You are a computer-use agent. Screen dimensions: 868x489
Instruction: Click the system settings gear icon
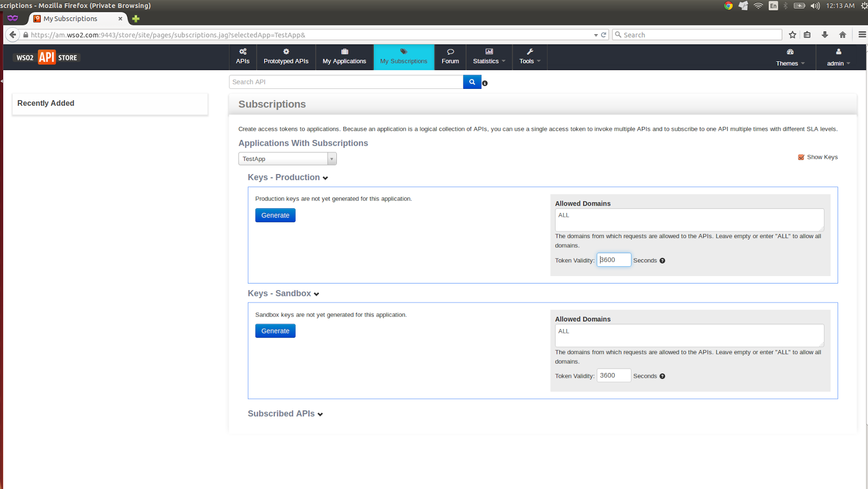[x=864, y=5]
